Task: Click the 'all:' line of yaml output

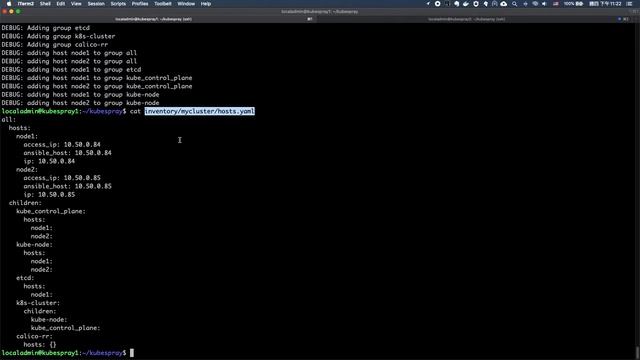Action: [9, 120]
